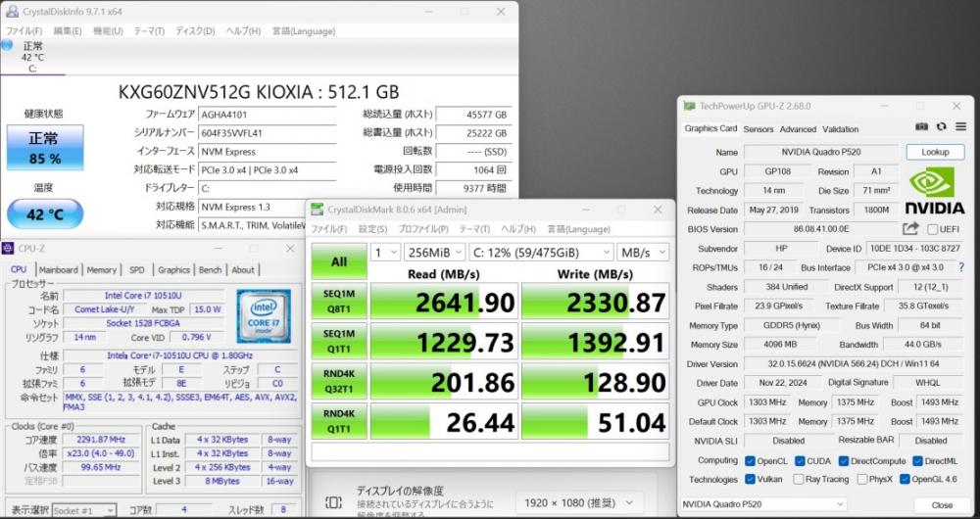Image resolution: width=980 pixels, height=519 pixels.
Task: Toggle the UEFI checkbox in GPU-Z
Action: (x=933, y=229)
